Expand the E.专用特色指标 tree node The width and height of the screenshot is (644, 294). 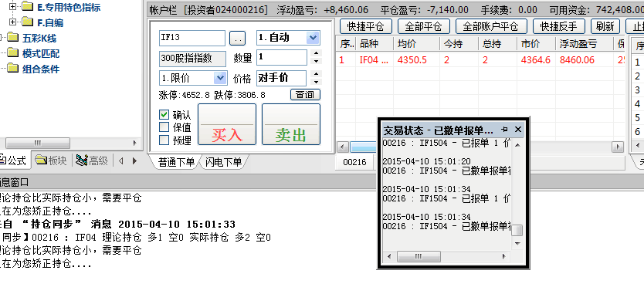tap(13, 7)
